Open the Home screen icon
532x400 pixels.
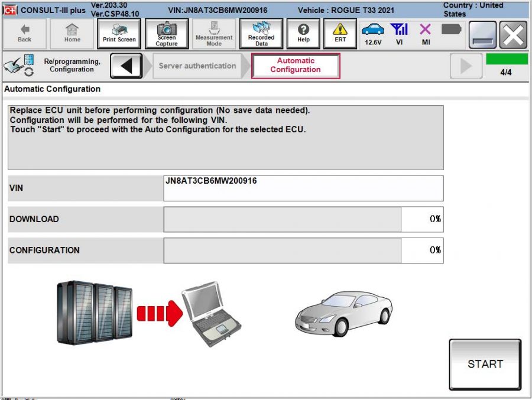tap(72, 34)
